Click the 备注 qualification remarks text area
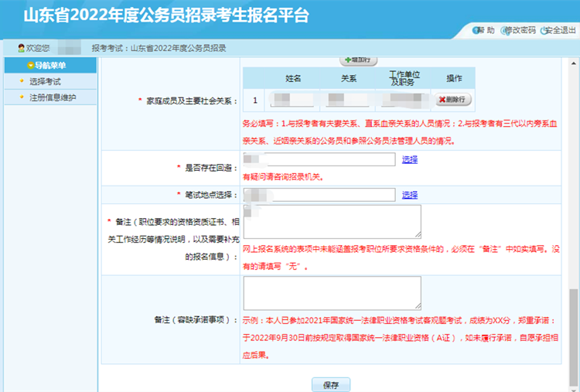 332,221
